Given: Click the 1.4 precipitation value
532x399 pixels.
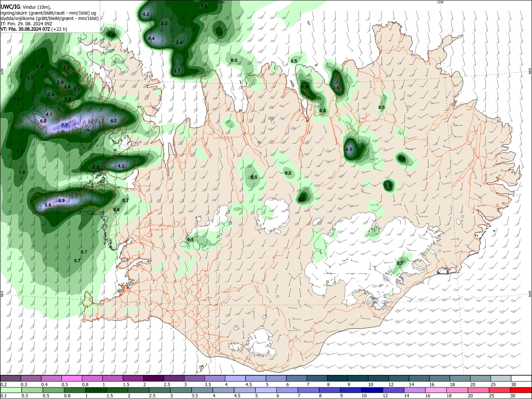Looking at the screenshot, I should coord(16,99).
